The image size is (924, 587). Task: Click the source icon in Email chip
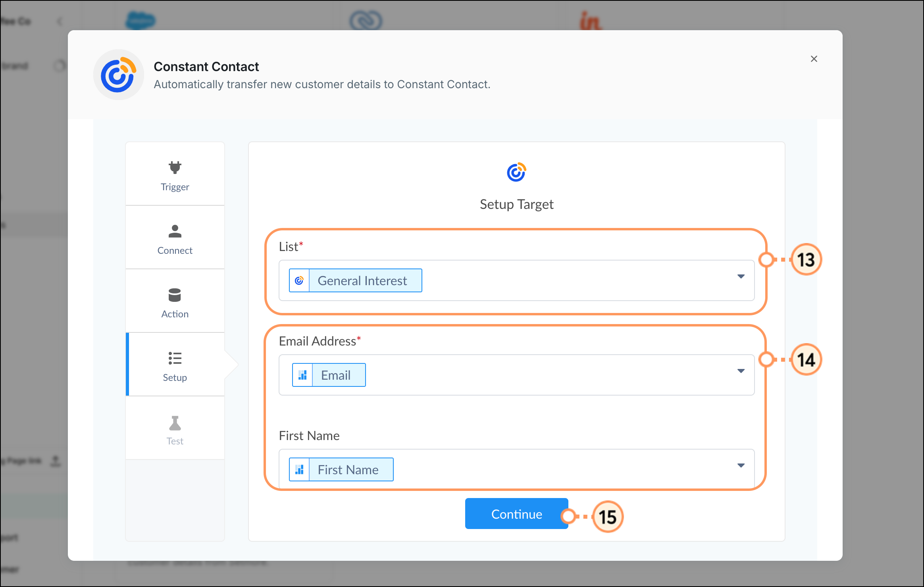(x=302, y=375)
